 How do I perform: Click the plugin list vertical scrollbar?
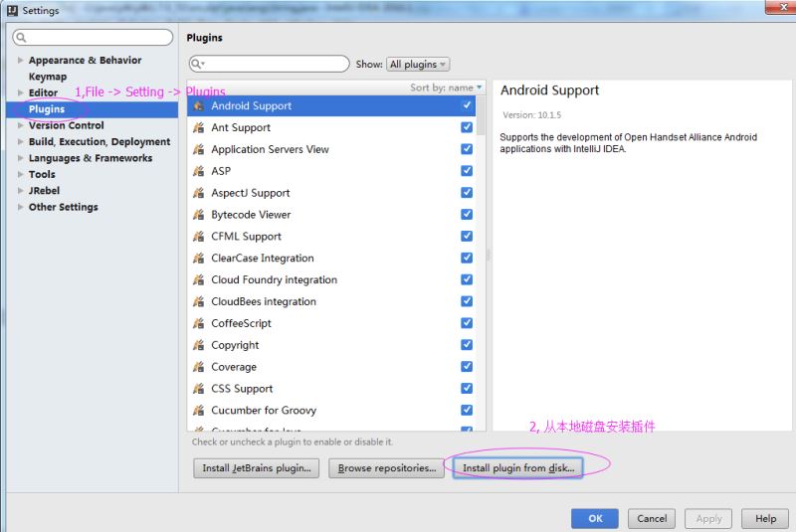[481, 115]
